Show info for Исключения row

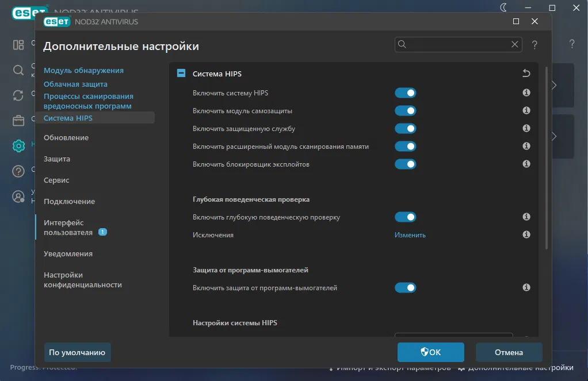(526, 234)
